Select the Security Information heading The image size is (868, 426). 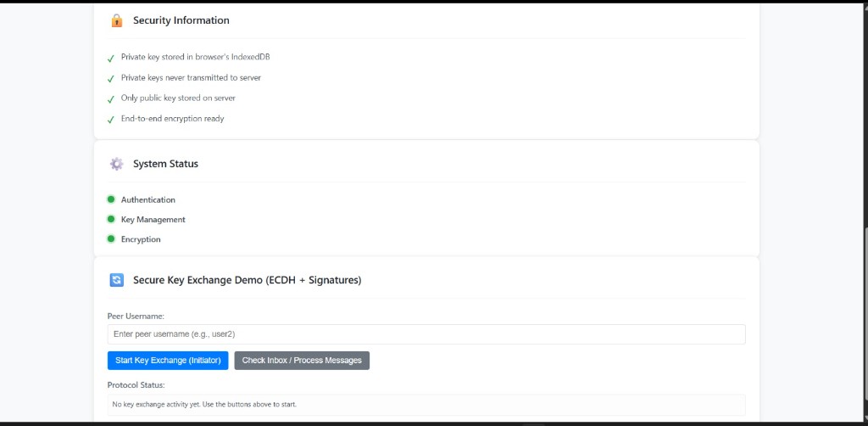click(x=181, y=20)
